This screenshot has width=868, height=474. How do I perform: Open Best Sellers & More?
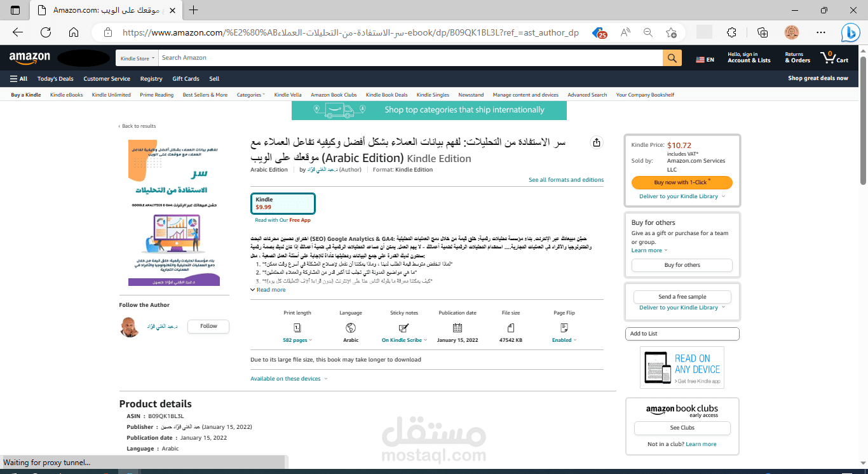click(x=205, y=95)
